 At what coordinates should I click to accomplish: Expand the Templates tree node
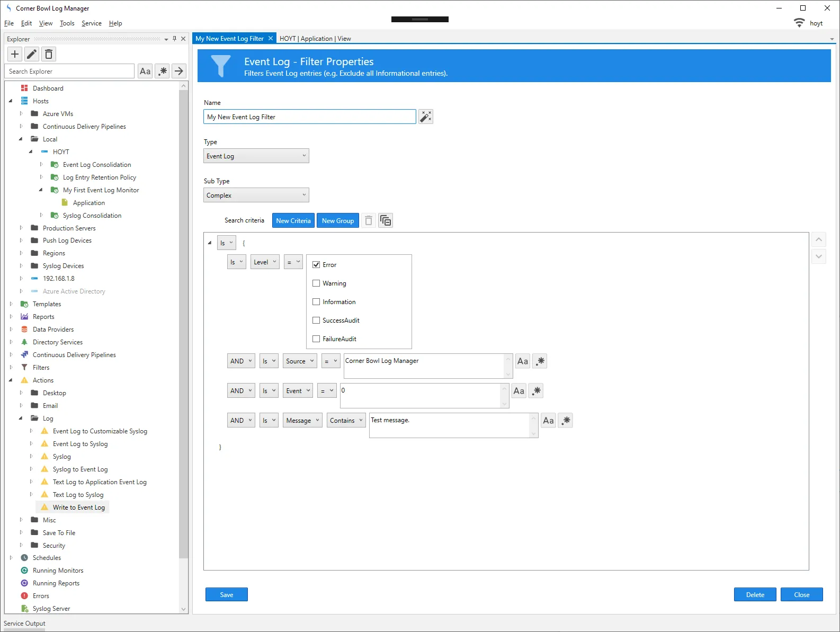[11, 304]
